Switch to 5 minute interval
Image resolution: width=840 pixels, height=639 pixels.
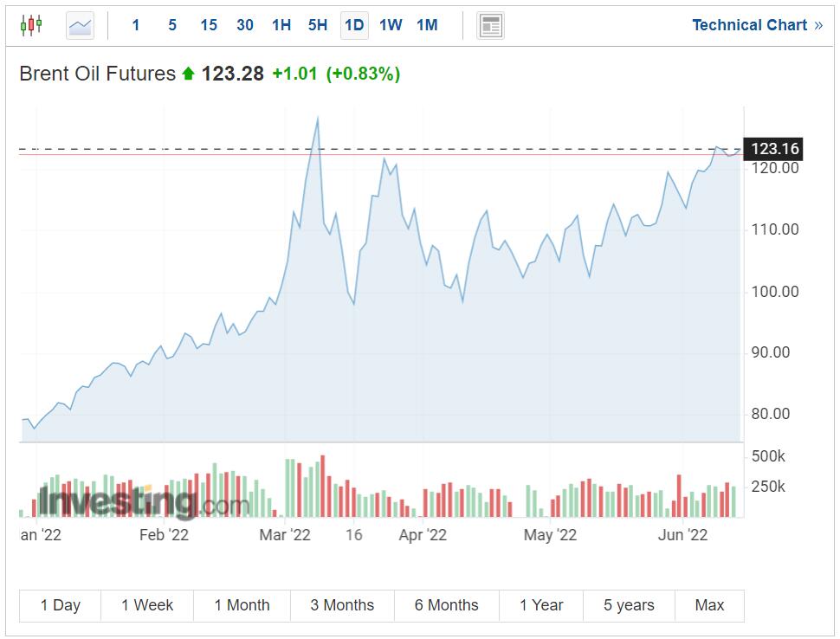pyautogui.click(x=172, y=25)
